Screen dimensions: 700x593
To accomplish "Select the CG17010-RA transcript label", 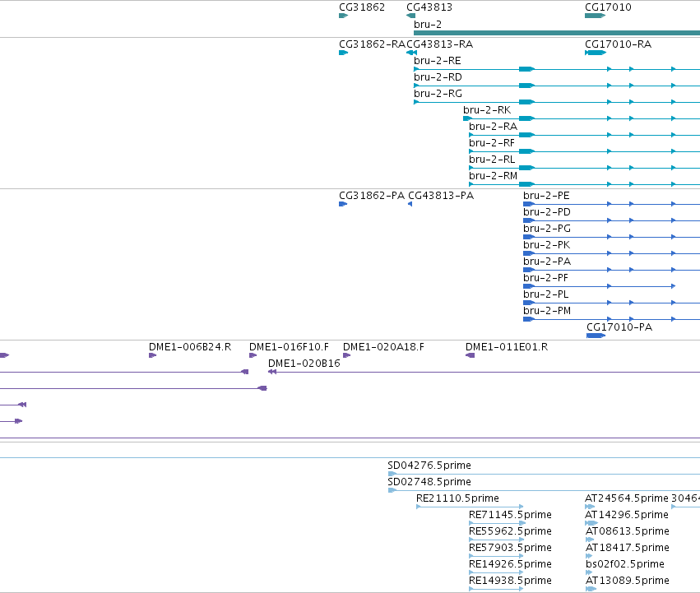I will tap(618, 44).
